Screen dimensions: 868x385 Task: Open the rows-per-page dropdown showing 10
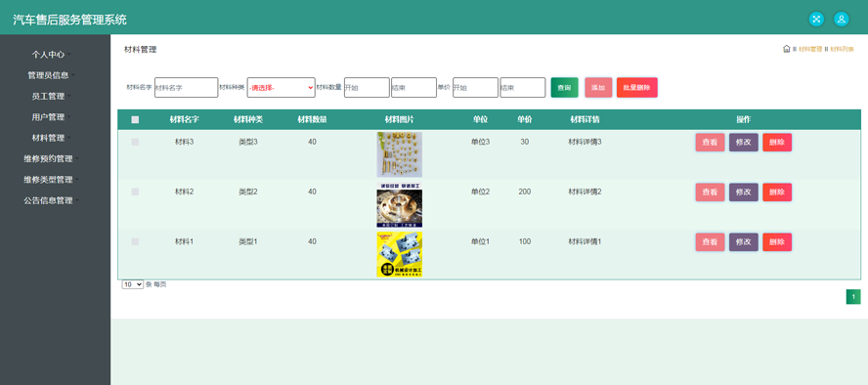[132, 284]
